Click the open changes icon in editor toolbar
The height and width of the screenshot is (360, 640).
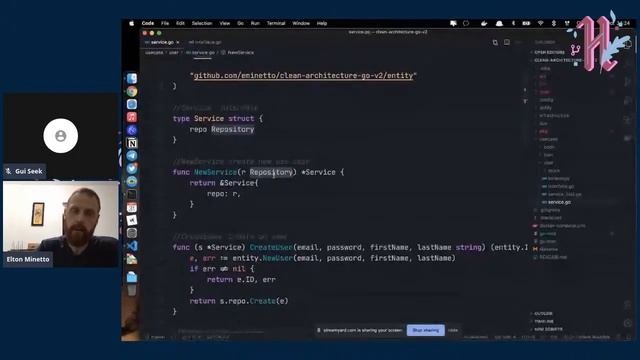[495, 42]
